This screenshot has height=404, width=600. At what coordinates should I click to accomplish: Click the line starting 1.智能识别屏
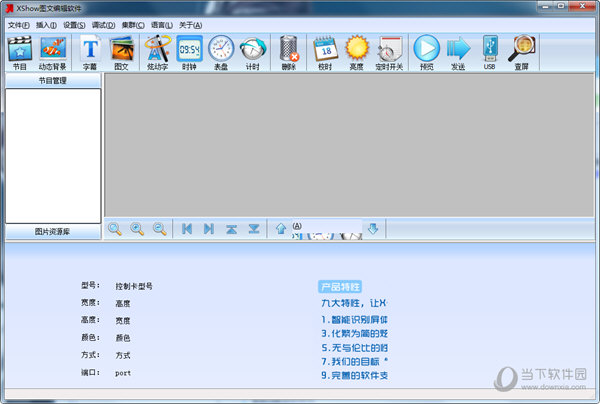[x=354, y=319]
